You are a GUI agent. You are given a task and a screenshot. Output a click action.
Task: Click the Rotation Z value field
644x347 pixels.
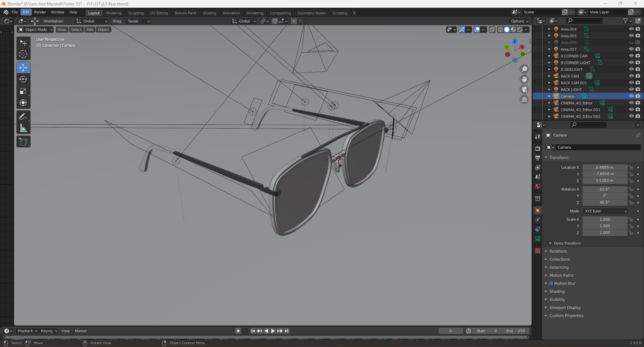(604, 203)
